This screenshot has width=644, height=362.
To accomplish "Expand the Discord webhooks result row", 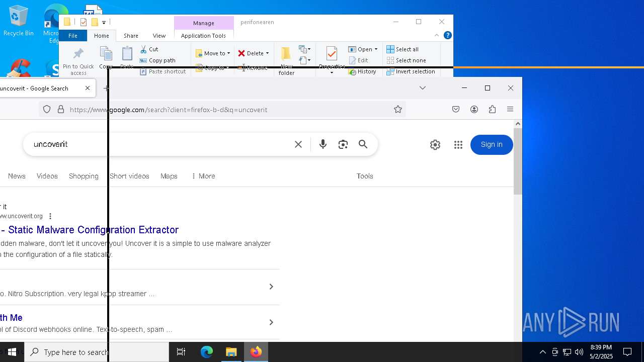I will 271,322.
